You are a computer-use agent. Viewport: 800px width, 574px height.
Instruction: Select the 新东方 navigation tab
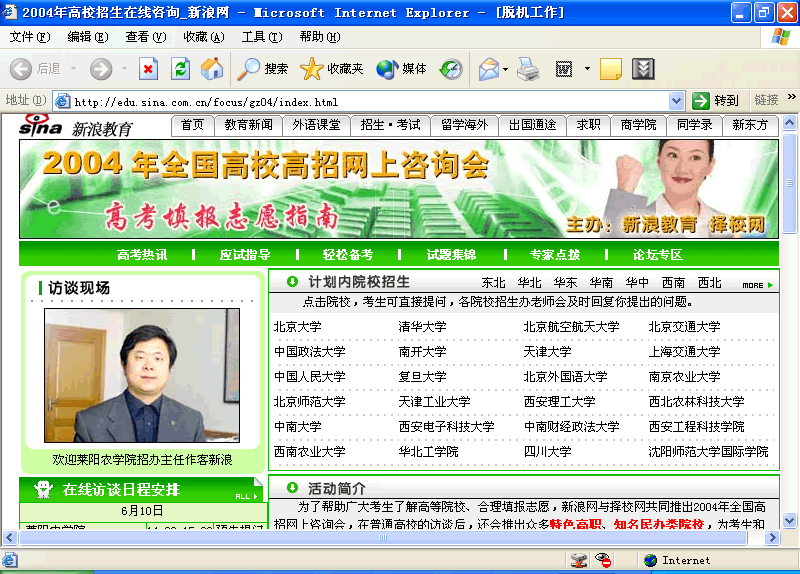[750, 125]
